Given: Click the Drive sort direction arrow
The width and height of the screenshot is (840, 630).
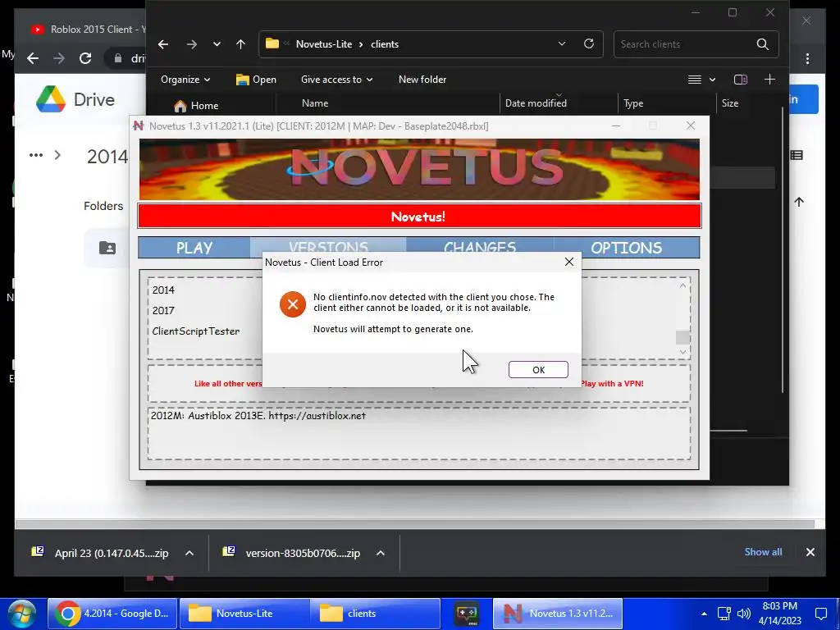Looking at the screenshot, I should click(799, 202).
